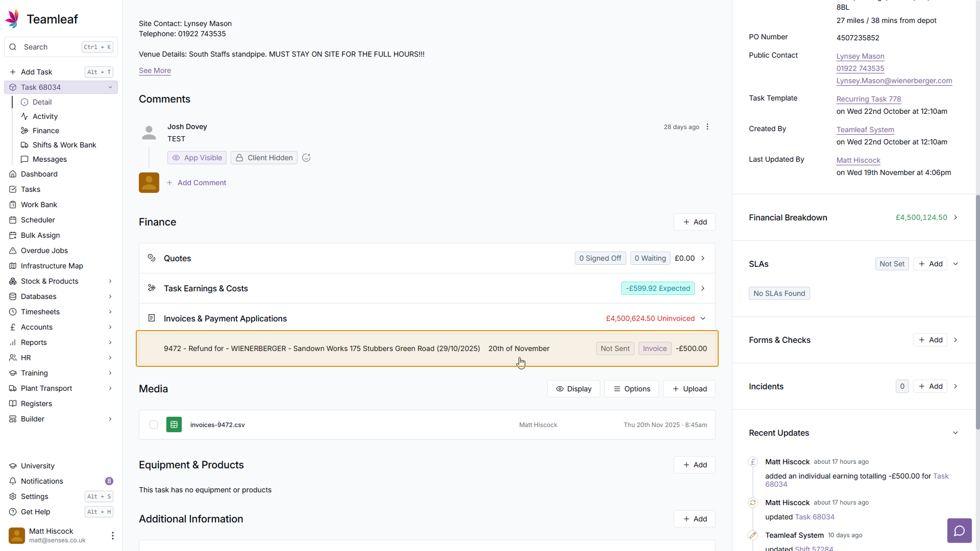980x551 pixels.
Task: Collapse the Invoices & Payment Applications section
Action: pyautogui.click(x=703, y=318)
